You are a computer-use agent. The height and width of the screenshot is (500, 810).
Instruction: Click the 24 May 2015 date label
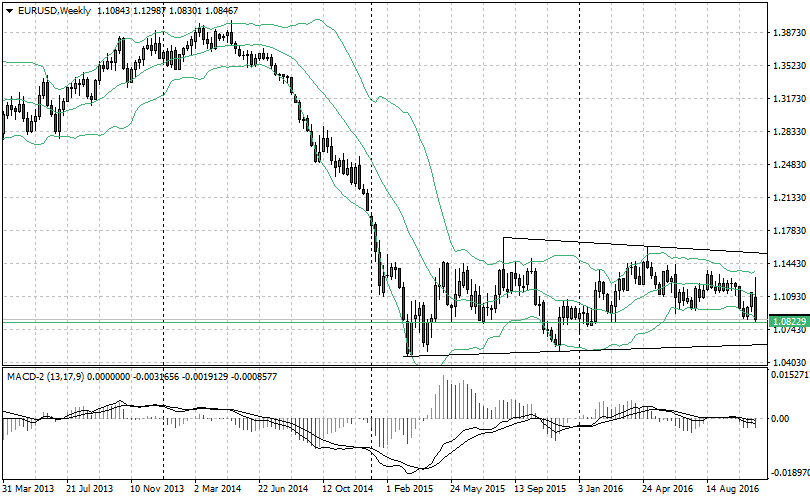click(477, 489)
